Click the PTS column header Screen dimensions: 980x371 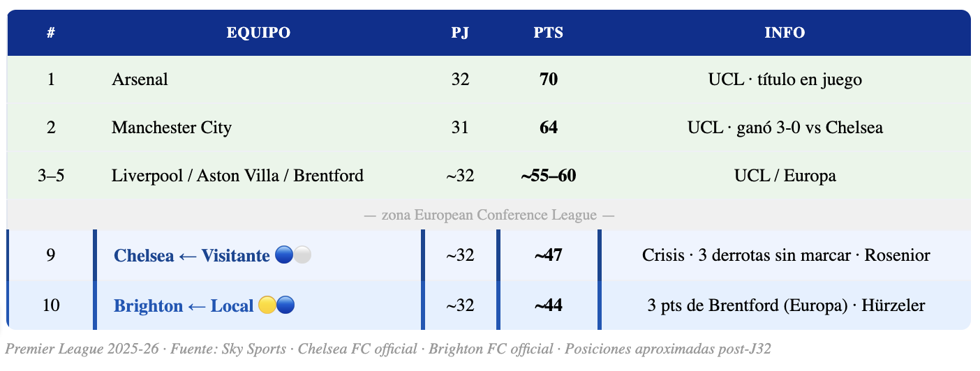click(x=549, y=33)
